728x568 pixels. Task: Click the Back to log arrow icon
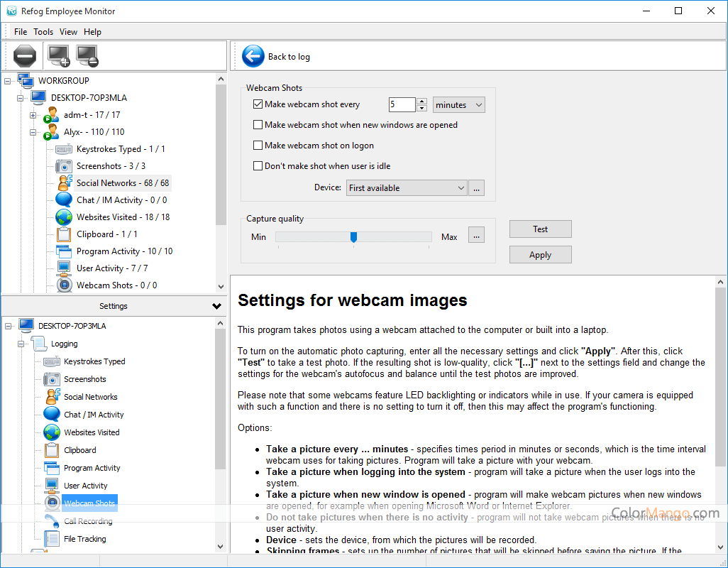click(253, 56)
